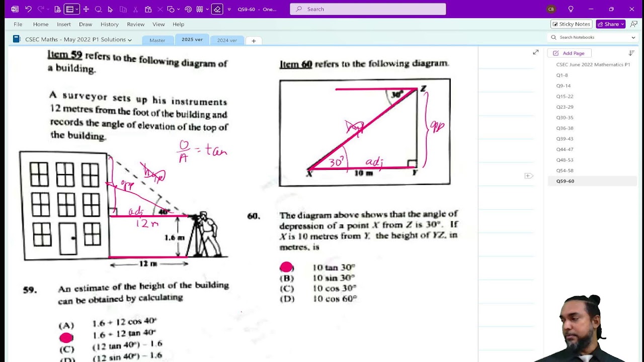Viewport: 644px width, 362px height.
Task: Click the Sticky Notes button
Action: 571,24
